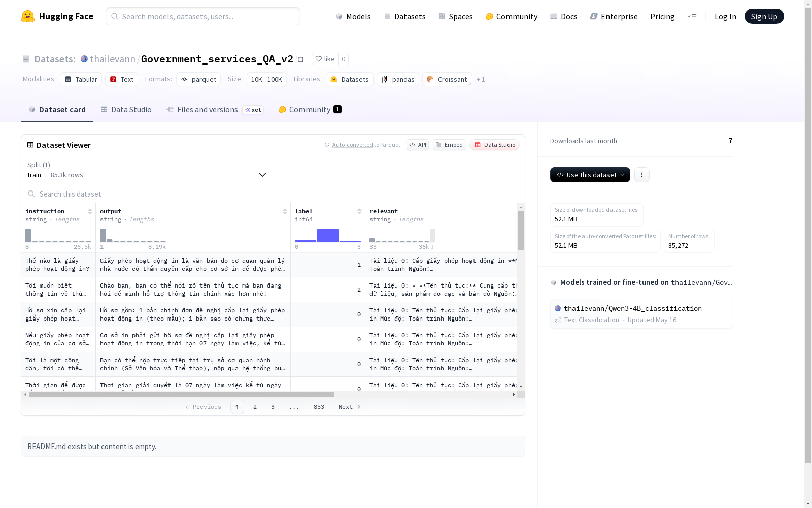812x508 pixels.
Task: Open the Use this dataset dropdown
Action: tap(590, 175)
